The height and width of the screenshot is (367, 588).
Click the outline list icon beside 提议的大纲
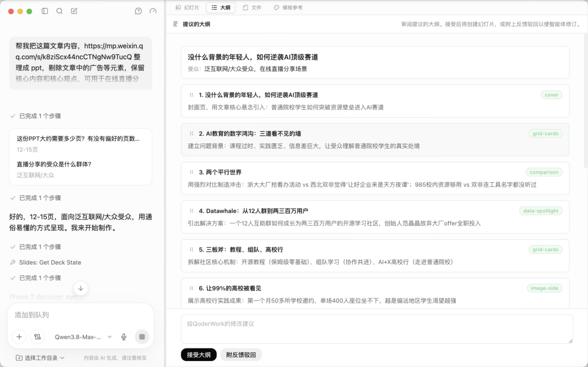(x=175, y=24)
